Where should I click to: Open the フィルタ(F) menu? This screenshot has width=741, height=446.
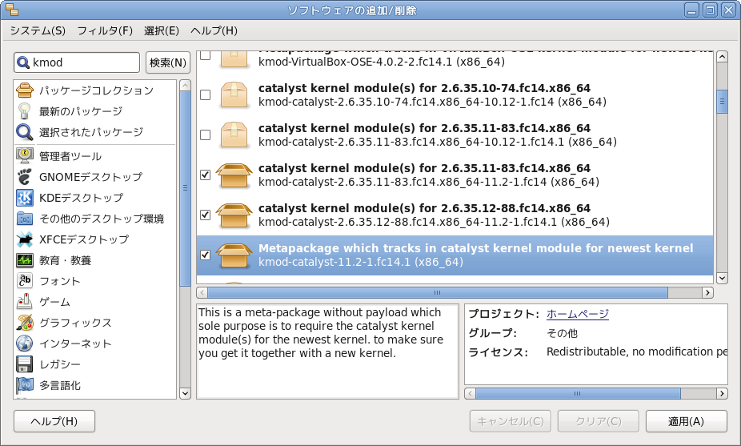tap(105, 31)
